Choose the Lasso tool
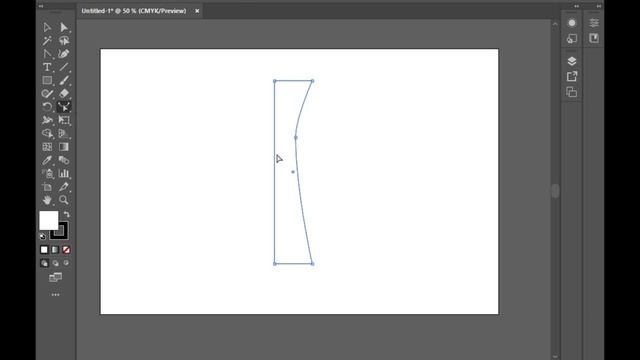This screenshot has width=640, height=360. point(64,40)
